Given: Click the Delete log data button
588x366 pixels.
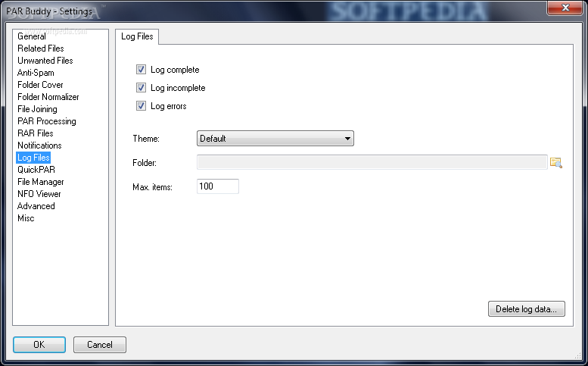Looking at the screenshot, I should (527, 309).
